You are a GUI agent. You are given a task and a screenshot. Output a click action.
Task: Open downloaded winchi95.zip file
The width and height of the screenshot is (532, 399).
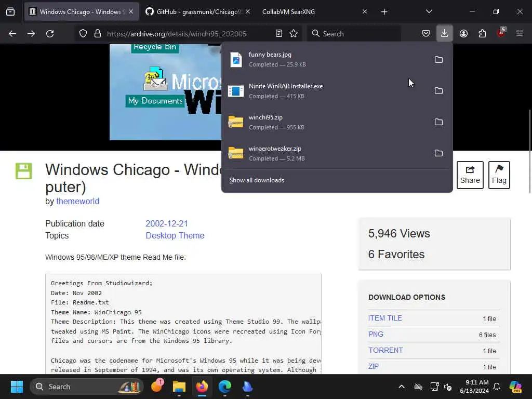(x=326, y=122)
